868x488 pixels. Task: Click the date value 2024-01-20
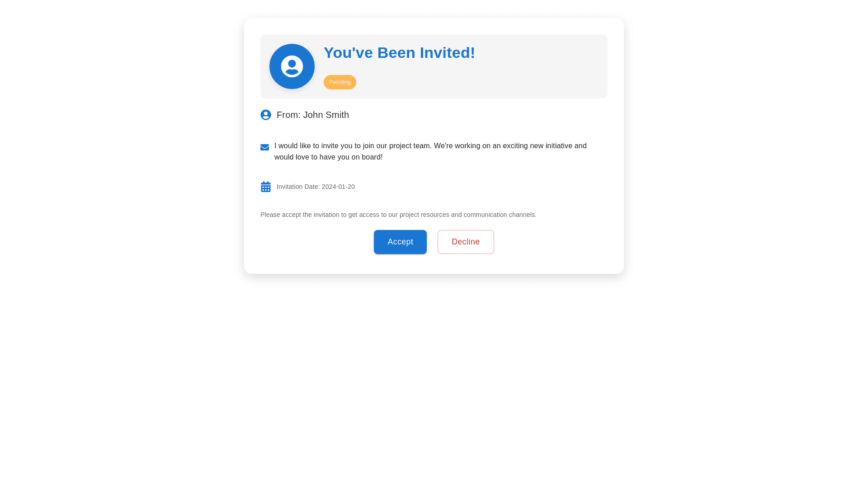(x=338, y=187)
